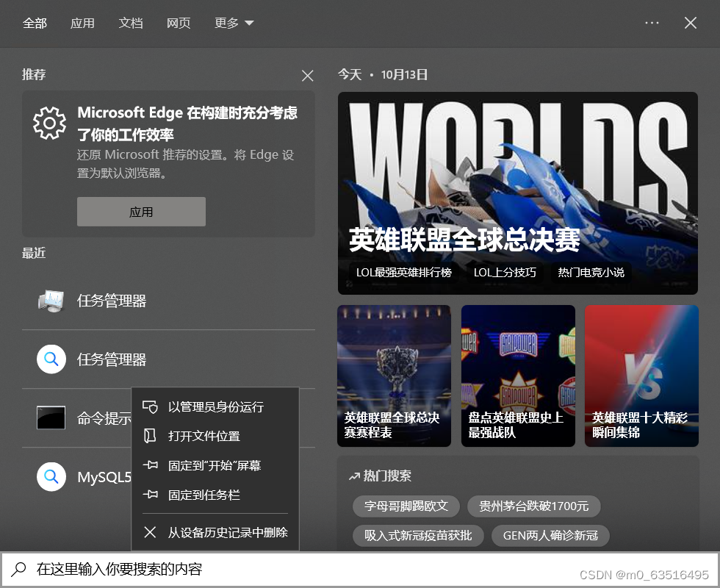Choose 从设备历史记录中删除 menu entry
This screenshot has width=720, height=588.
pos(215,532)
